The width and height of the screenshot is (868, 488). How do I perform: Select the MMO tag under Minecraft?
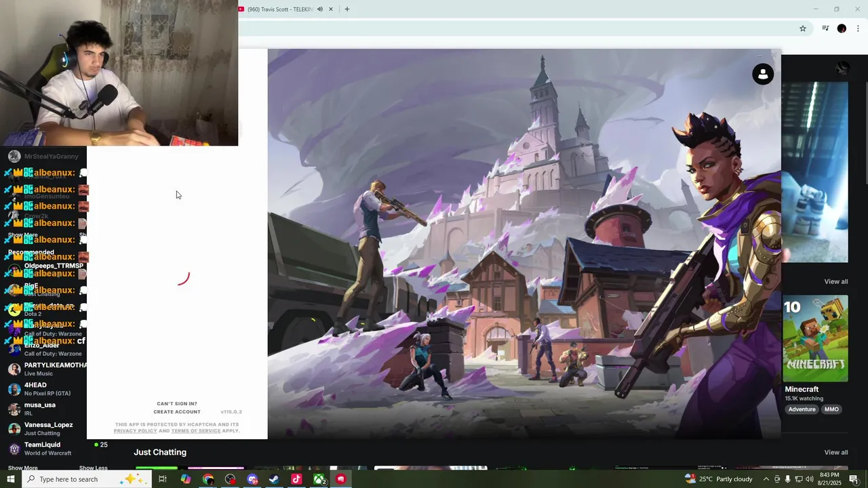(831, 409)
